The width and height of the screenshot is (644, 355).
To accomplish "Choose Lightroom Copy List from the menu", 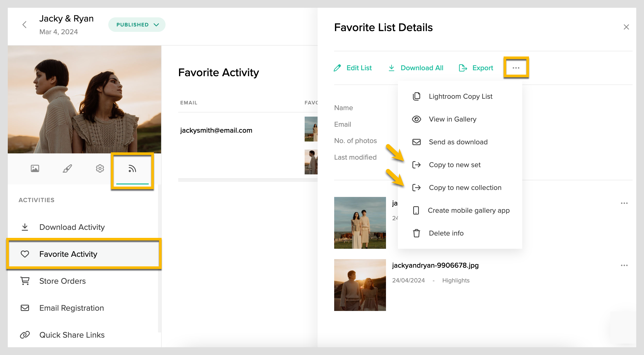I will point(460,96).
